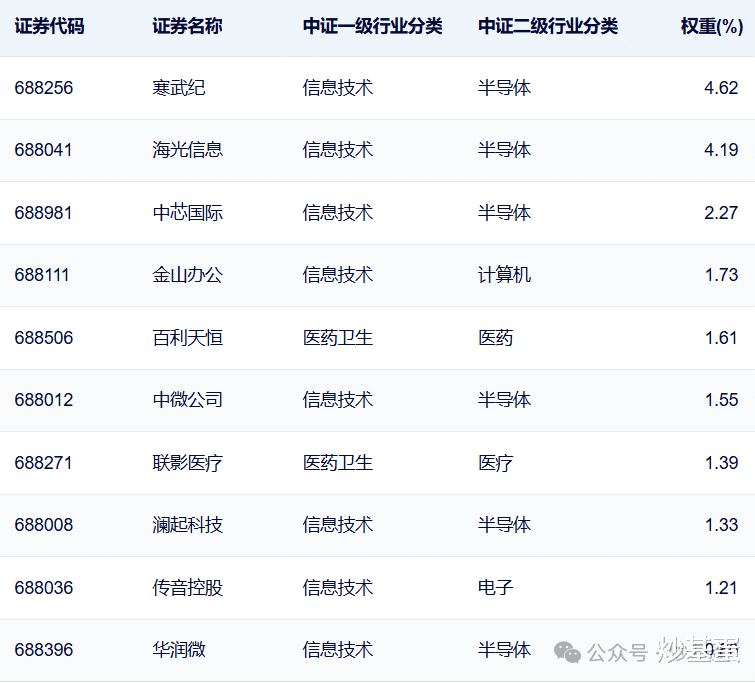The image size is (755, 683).
Task: Select stock name 海光信息
Action: [187, 150]
